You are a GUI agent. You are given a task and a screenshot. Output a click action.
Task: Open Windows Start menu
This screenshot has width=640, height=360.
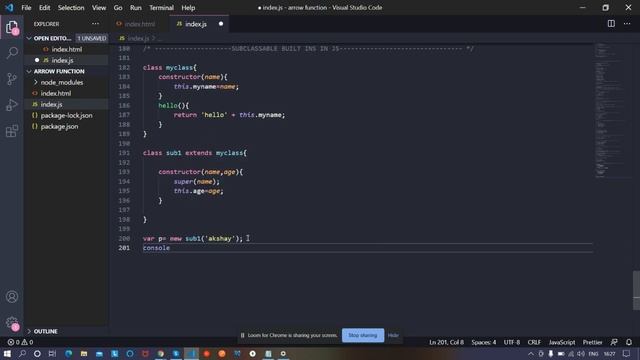(7, 353)
